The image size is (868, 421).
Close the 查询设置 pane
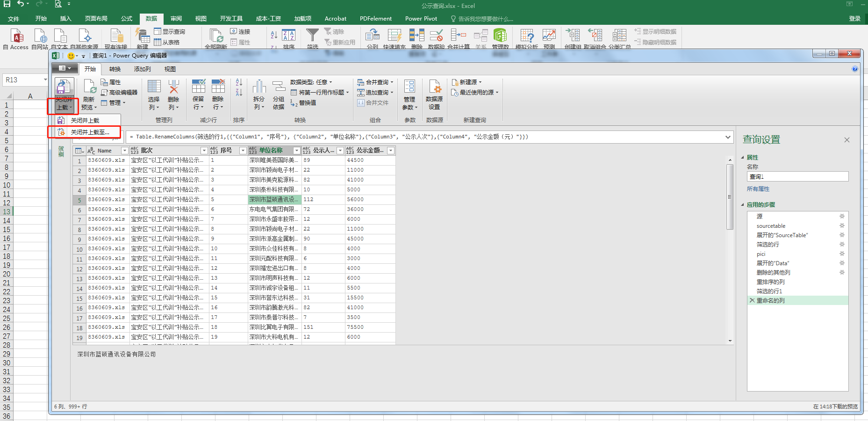[847, 140]
